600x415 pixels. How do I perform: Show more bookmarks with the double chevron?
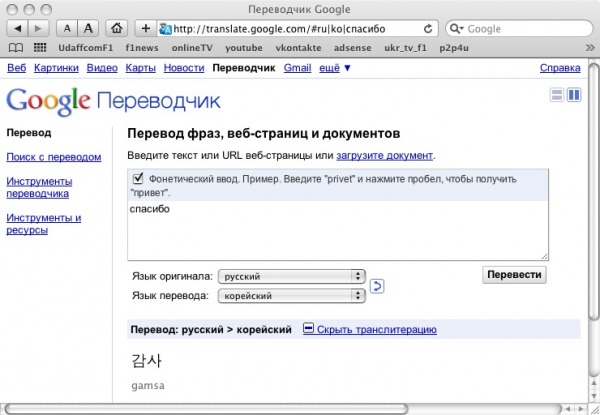pyautogui.click(x=590, y=48)
